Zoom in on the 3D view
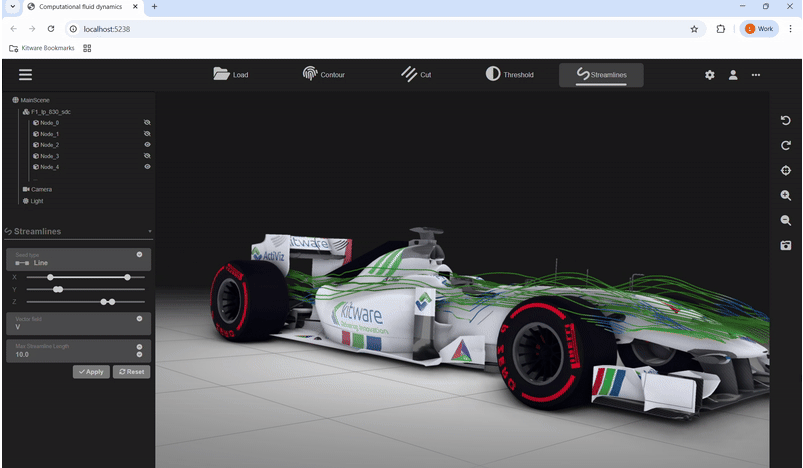The width and height of the screenshot is (803, 468). coord(786,196)
